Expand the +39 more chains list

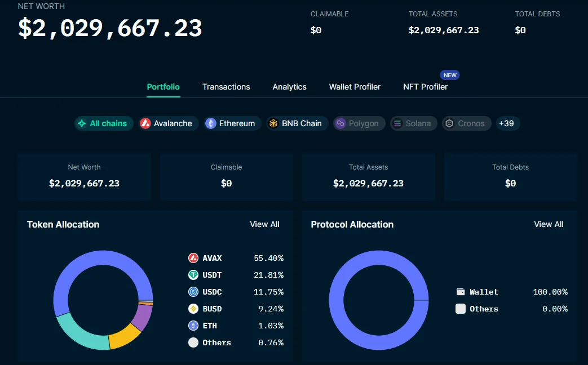coord(507,123)
